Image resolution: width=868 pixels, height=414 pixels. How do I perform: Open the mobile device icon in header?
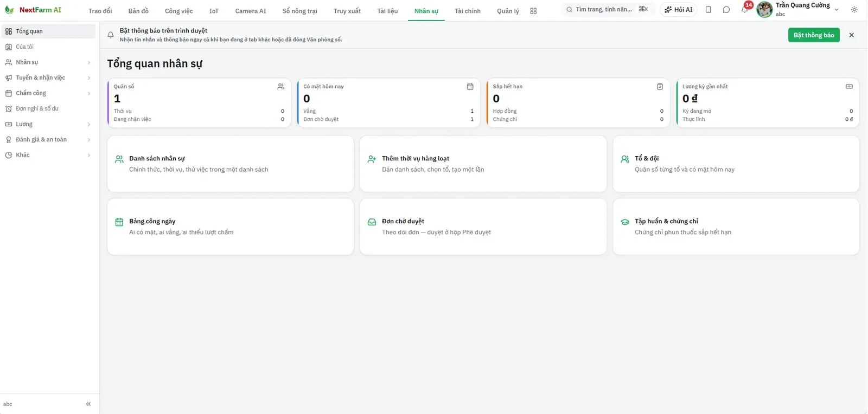[708, 10]
